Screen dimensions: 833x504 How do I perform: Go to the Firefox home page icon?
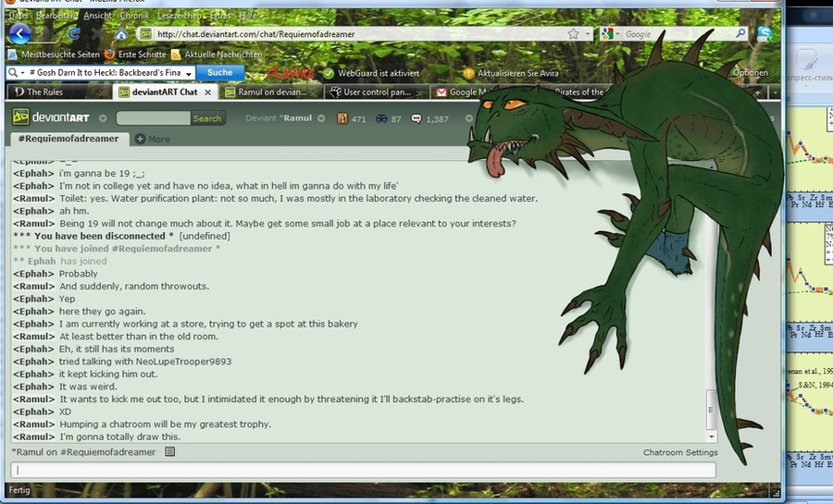click(x=121, y=34)
